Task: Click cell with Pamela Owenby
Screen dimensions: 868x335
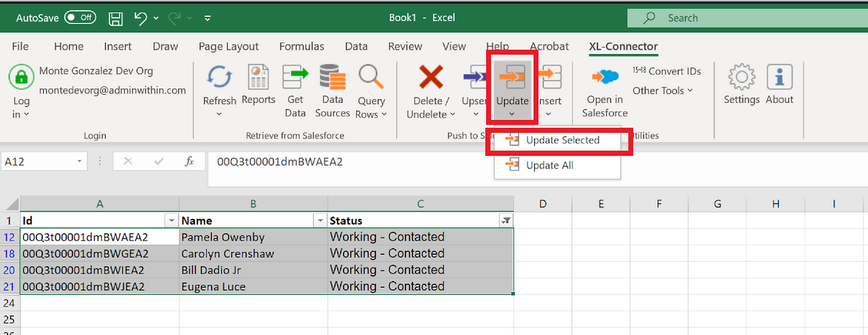Action: 253,237
